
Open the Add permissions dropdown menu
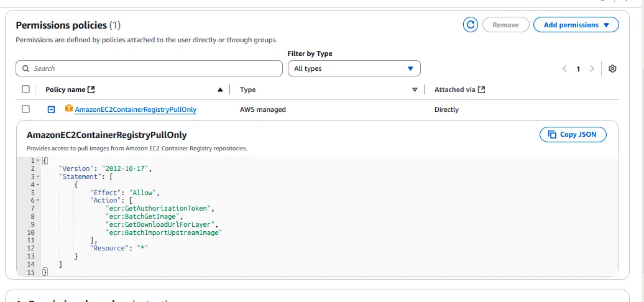tap(576, 25)
